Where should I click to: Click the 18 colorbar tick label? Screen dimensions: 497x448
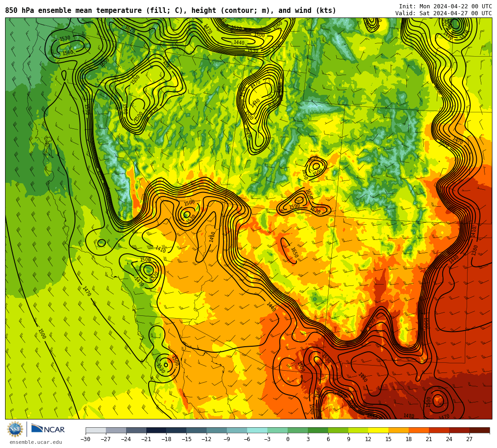pos(409,439)
